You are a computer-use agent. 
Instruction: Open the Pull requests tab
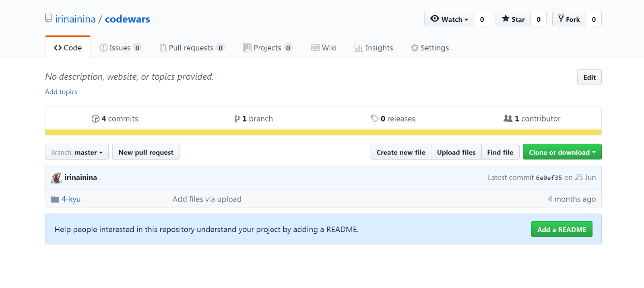pos(192,48)
